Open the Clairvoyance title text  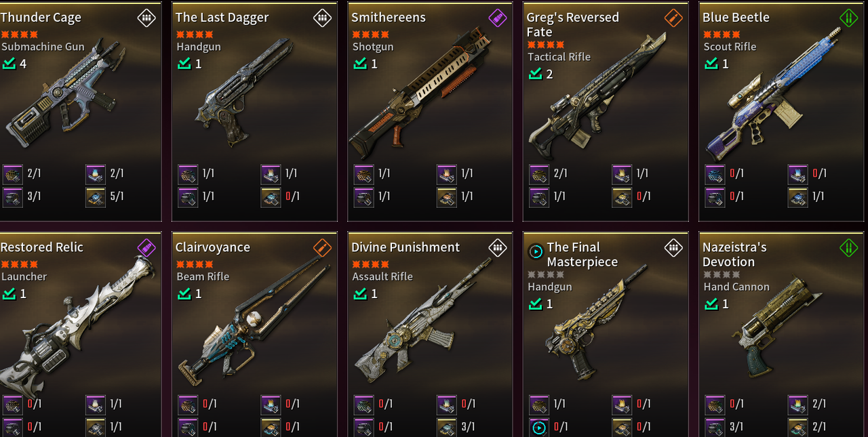213,247
